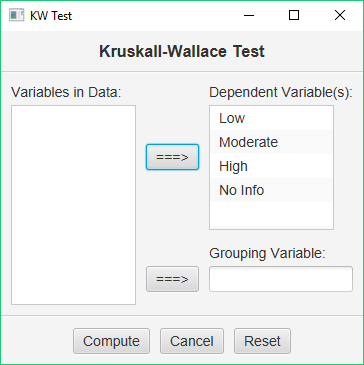Move variable to Dependent Variable(s) list
Viewport: 364px width, 365px height.
tap(172, 157)
